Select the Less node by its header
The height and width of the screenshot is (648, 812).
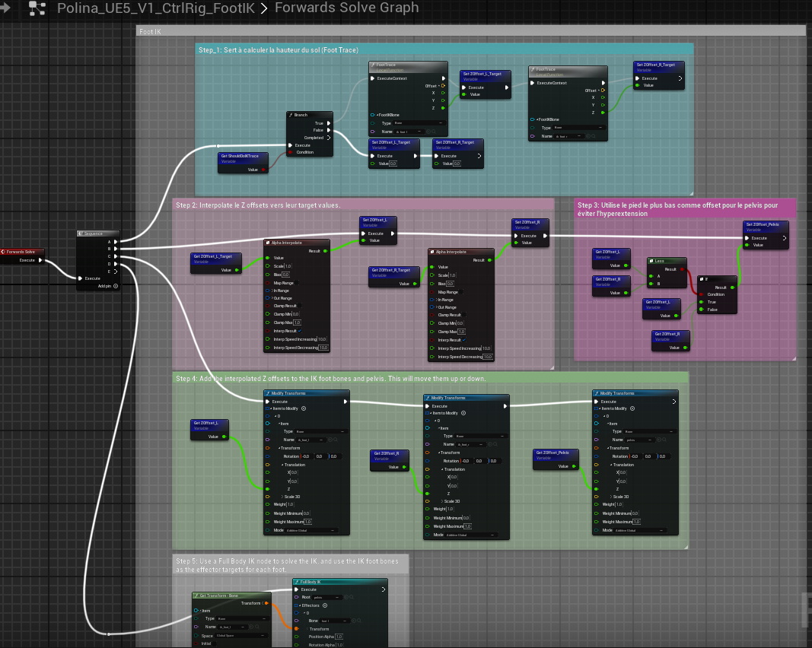[x=667, y=261]
